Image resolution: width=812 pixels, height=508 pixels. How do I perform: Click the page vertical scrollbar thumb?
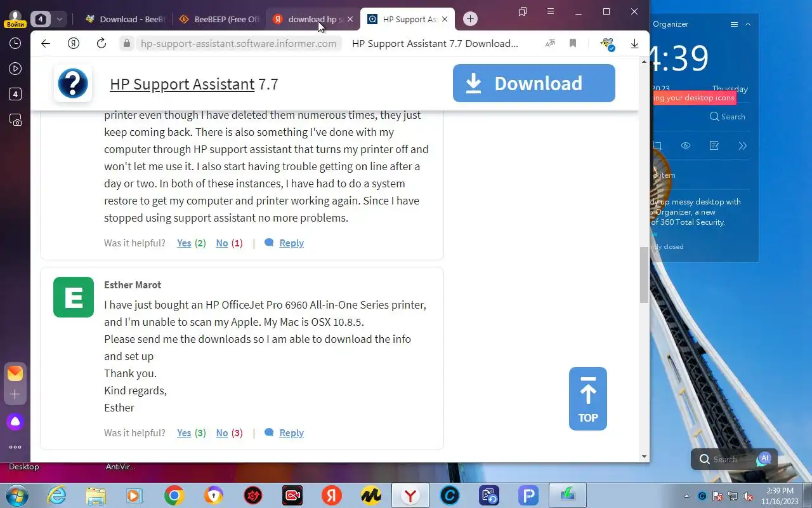point(645,275)
